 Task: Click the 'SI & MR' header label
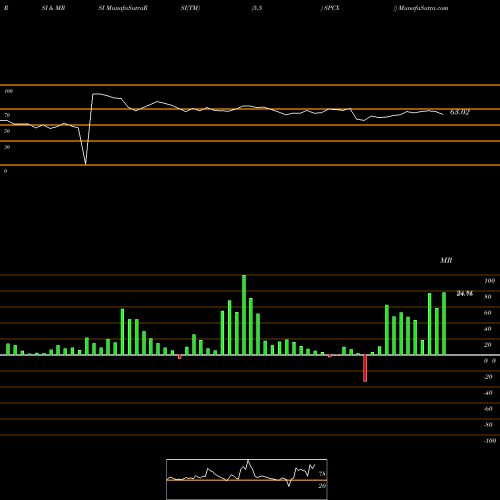(53, 8)
